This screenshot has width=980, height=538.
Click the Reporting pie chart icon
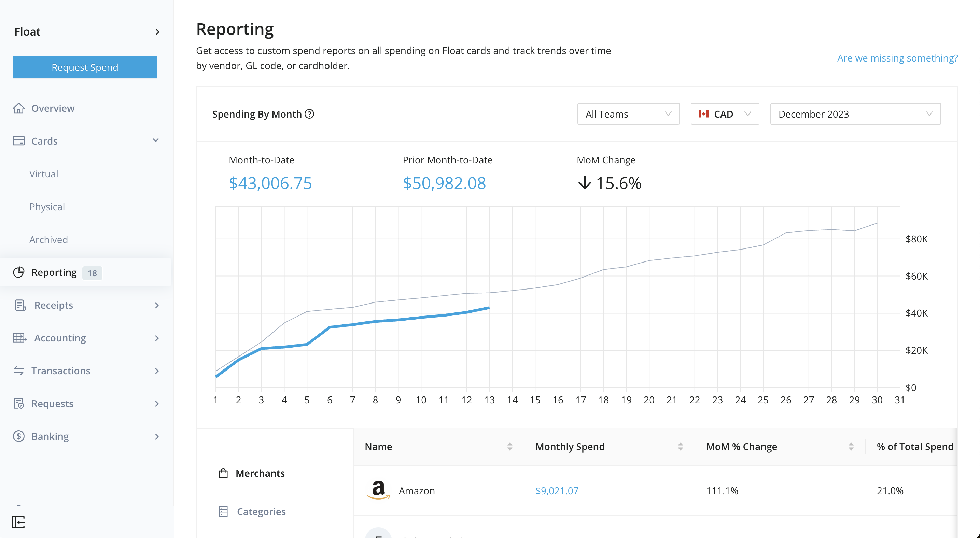pyautogui.click(x=19, y=272)
